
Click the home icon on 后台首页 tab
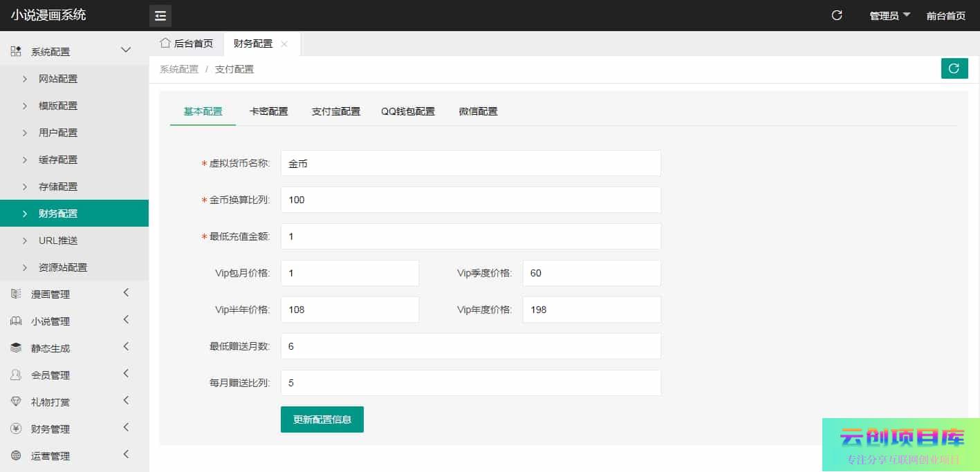click(x=165, y=43)
